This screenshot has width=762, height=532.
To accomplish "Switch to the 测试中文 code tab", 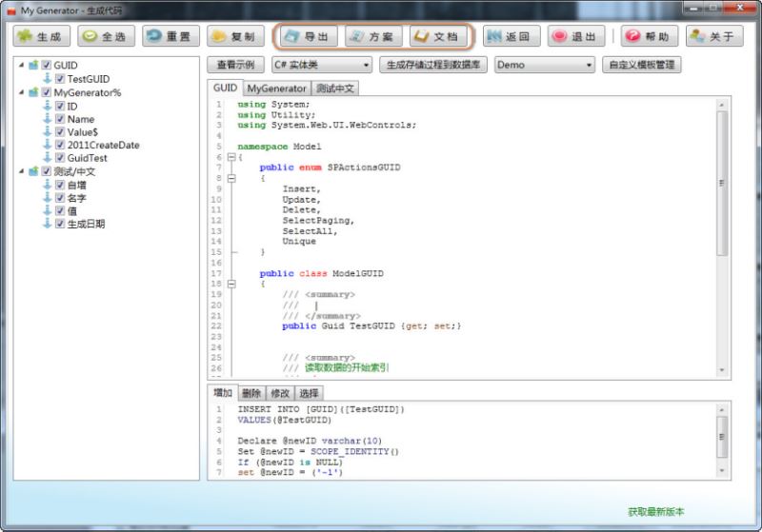I will 335,89.
